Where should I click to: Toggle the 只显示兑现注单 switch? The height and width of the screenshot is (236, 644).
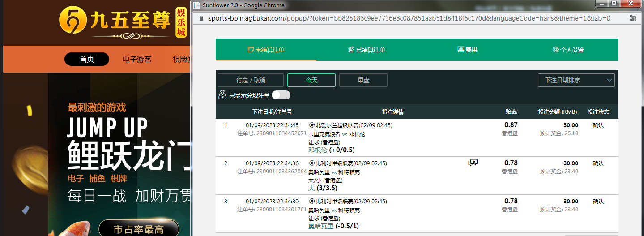tap(281, 95)
